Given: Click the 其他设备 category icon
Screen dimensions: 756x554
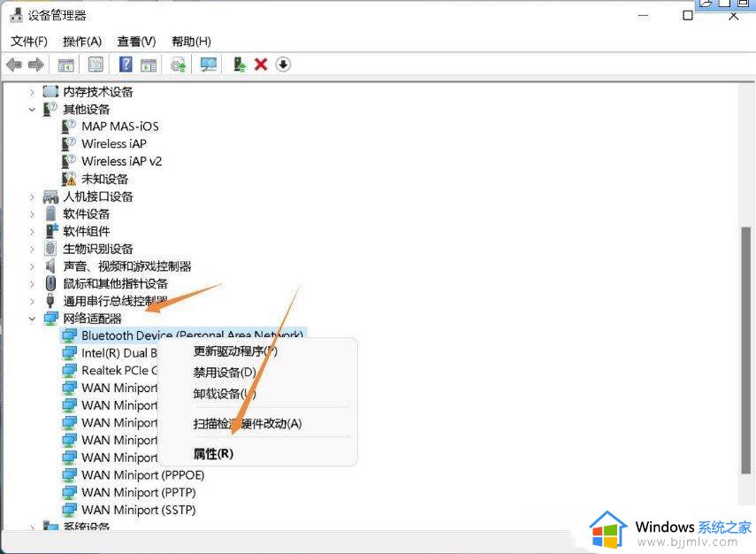Looking at the screenshot, I should click(x=50, y=109).
